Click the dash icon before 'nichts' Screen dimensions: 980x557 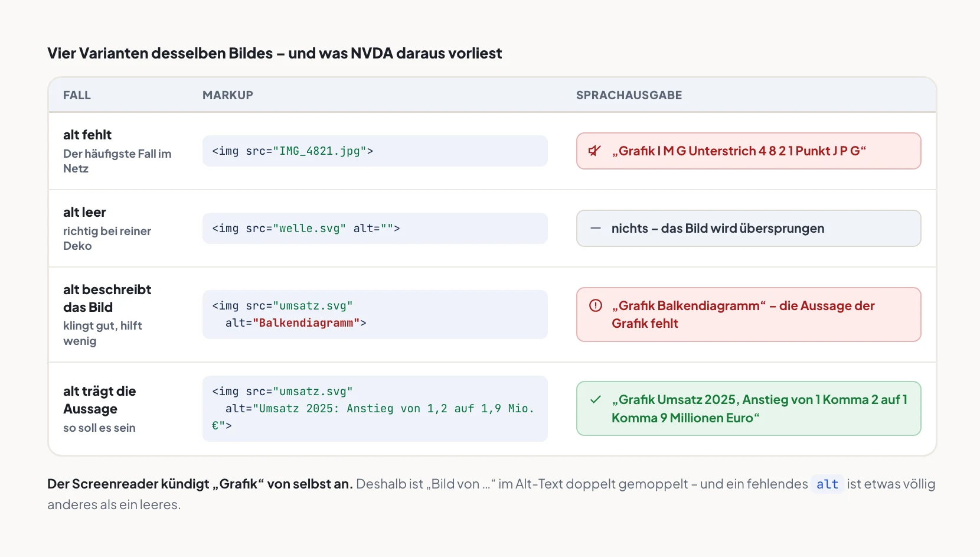click(x=596, y=229)
